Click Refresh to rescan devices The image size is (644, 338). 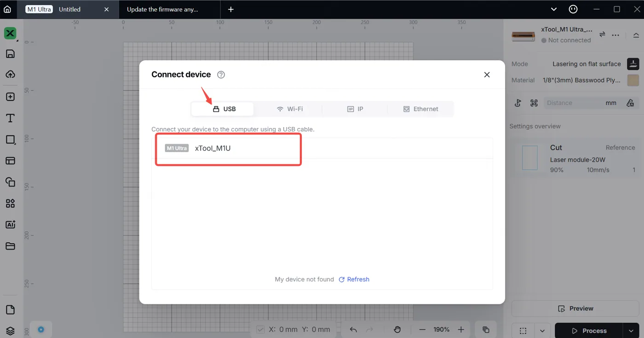click(x=354, y=280)
